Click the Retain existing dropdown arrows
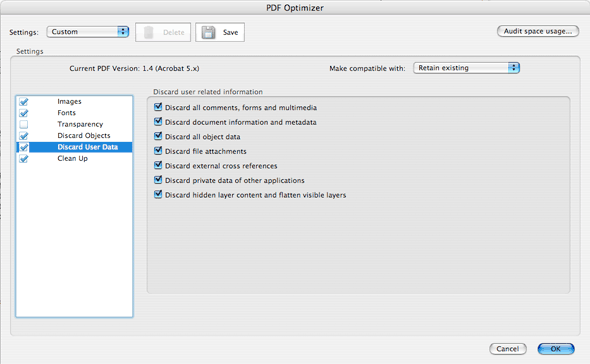The height and width of the screenshot is (364, 590). [514, 68]
